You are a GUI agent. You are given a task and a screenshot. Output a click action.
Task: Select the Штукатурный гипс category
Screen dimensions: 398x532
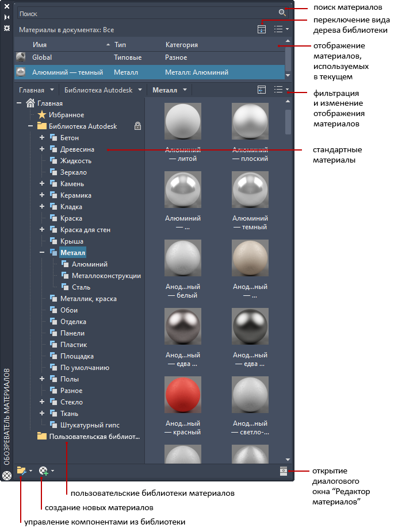point(85,425)
